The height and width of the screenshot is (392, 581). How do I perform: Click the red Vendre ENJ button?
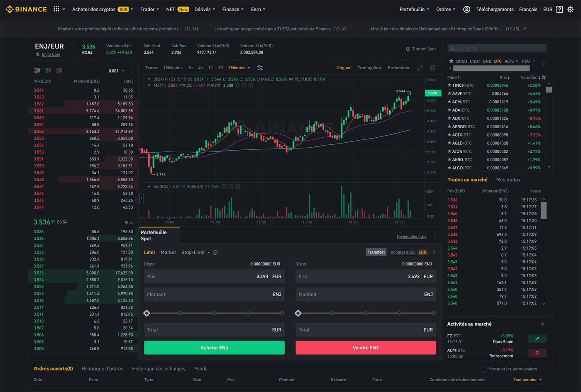coord(366,348)
